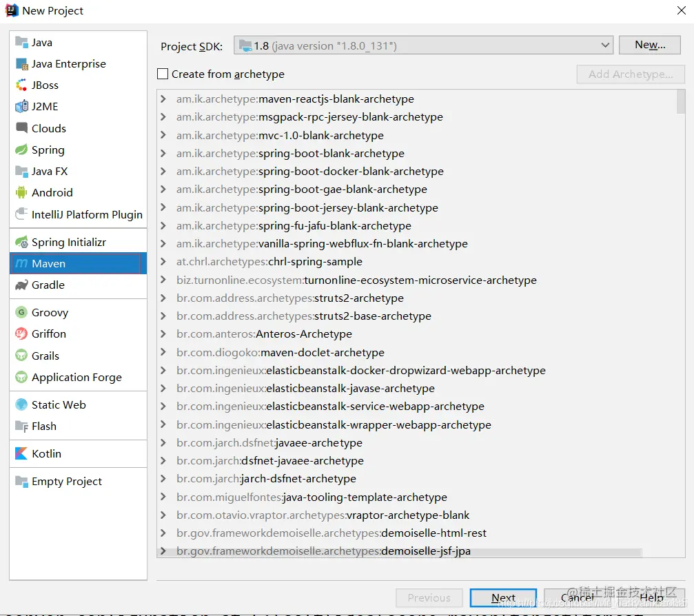Click the IntelliJ IDEA logo in title bar
694x616 pixels.
[12, 10]
